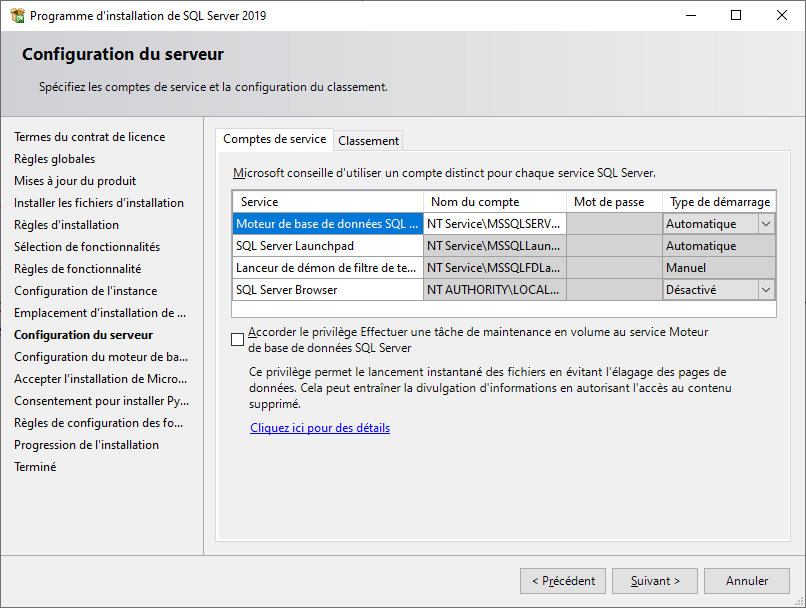The height and width of the screenshot is (608, 806).
Task: Minimize the SQL Server 2019 setup window
Action: (691, 15)
